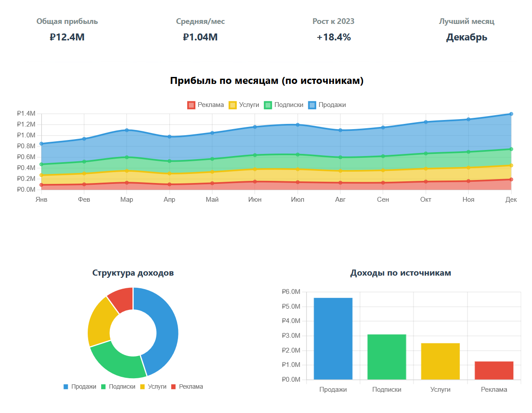This screenshot has height=413, width=532.
Task: Select the Рост к 2023 card
Action: 333,29
